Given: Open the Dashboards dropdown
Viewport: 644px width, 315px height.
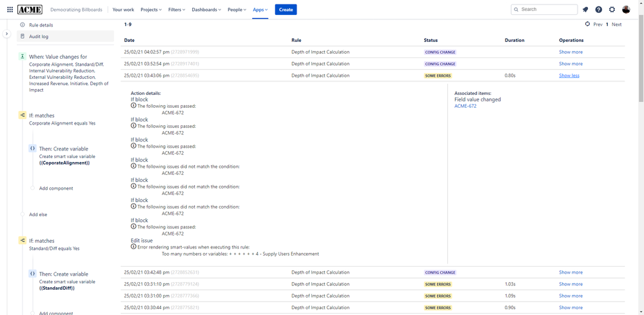Looking at the screenshot, I should [206, 10].
